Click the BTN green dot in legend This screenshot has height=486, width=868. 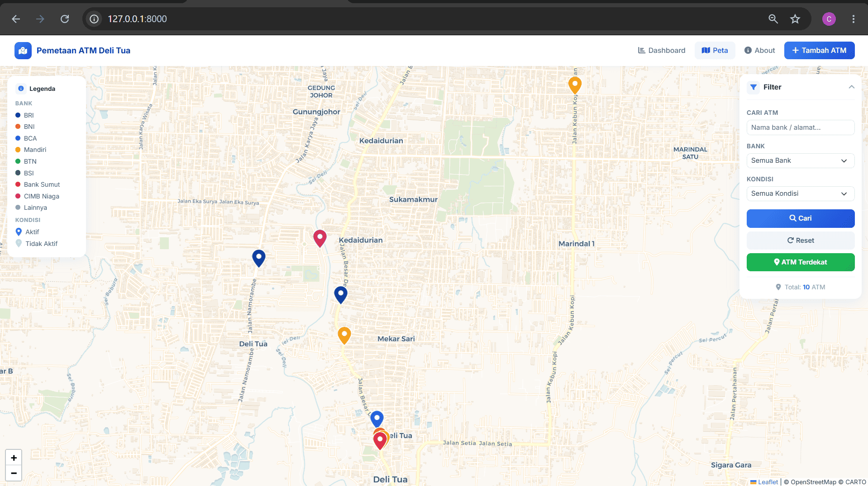point(18,161)
